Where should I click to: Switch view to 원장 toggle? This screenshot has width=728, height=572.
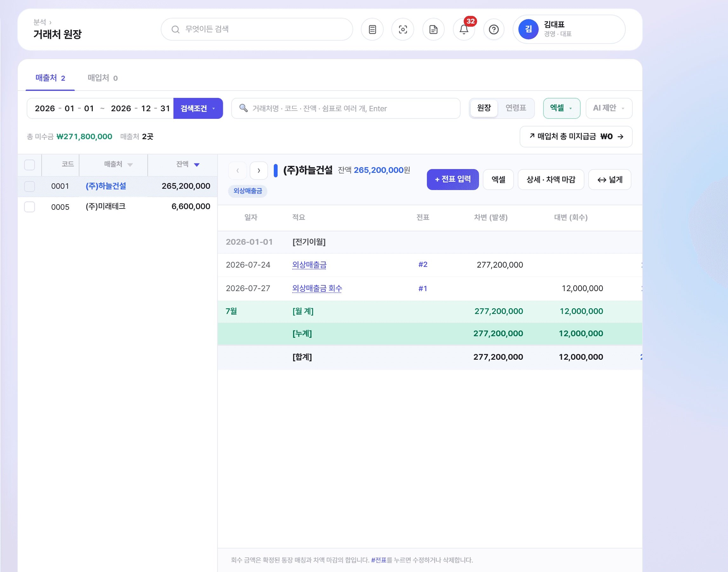(484, 108)
